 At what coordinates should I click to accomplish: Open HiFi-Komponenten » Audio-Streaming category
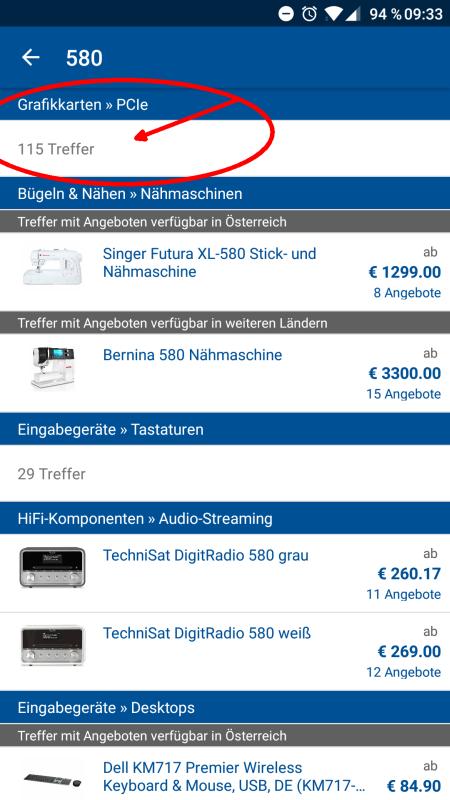[225, 518]
